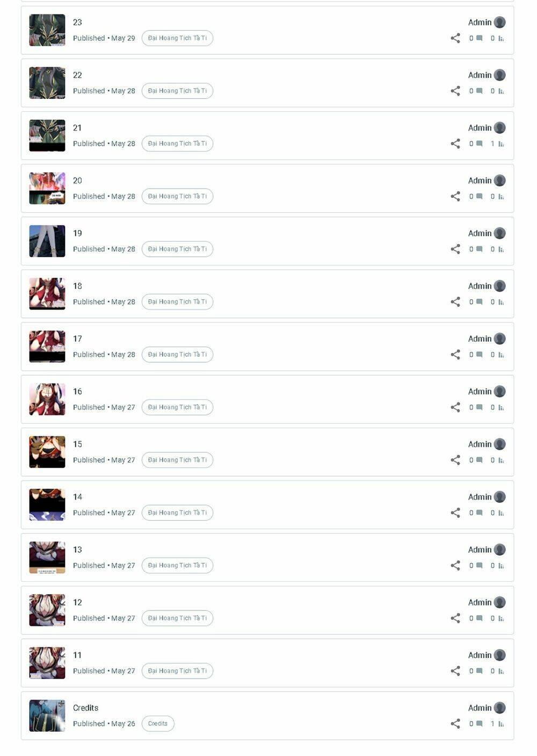This screenshot has width=537, height=756.
Task: Click the share icon on post 23
Action: tap(455, 38)
